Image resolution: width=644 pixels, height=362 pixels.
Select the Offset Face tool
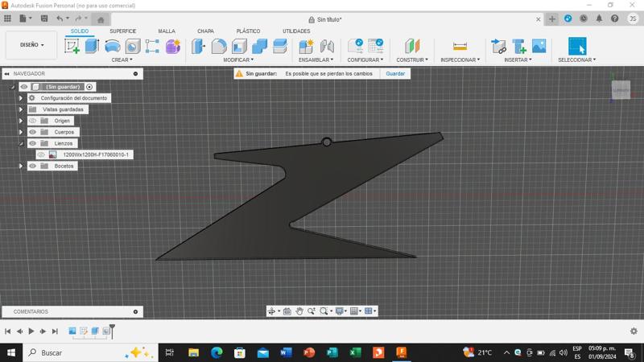click(x=280, y=47)
